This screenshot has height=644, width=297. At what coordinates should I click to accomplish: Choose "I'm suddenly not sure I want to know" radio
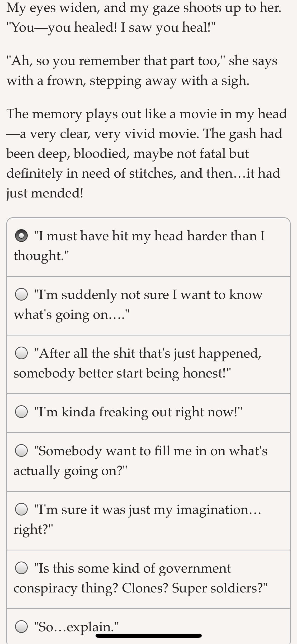click(x=21, y=295)
